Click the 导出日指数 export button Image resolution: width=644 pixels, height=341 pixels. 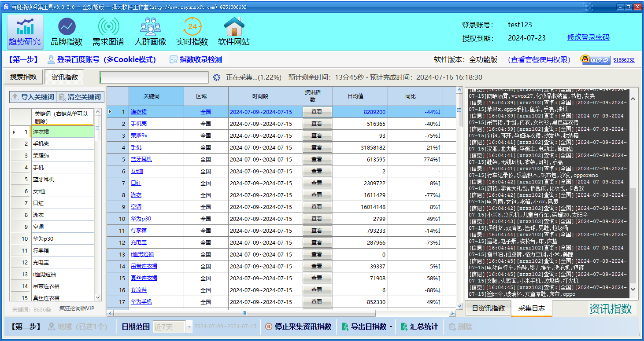[363, 327]
